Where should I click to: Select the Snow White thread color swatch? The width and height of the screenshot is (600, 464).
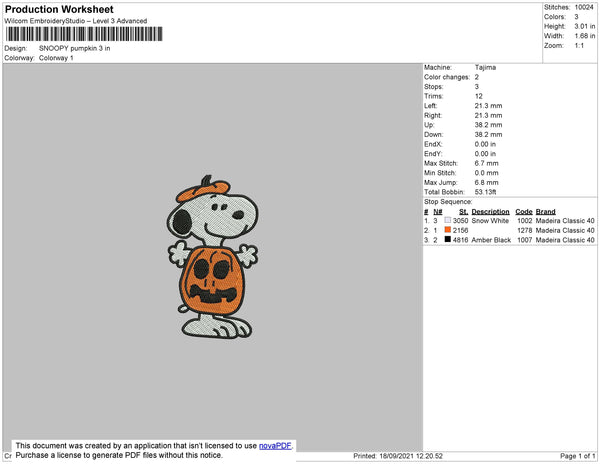[448, 220]
